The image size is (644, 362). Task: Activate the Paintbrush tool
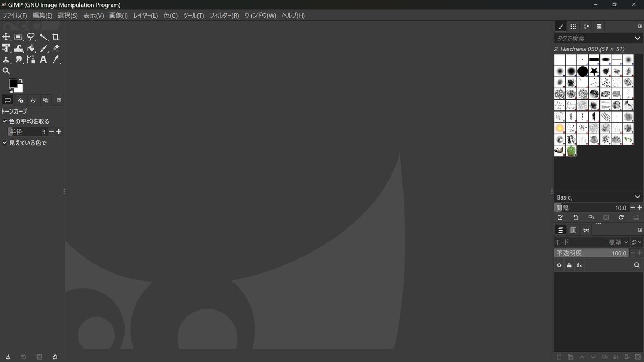[43, 48]
